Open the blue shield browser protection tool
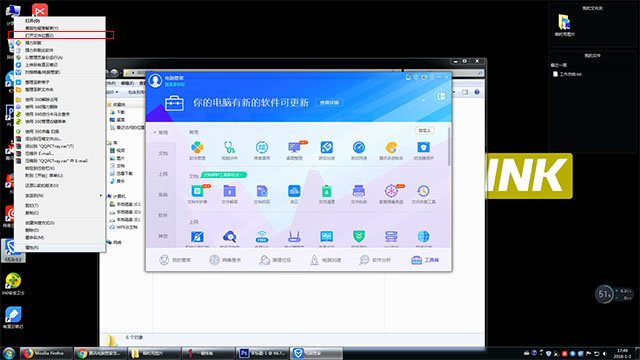Viewport: 640px width, 360px height. 423,147
